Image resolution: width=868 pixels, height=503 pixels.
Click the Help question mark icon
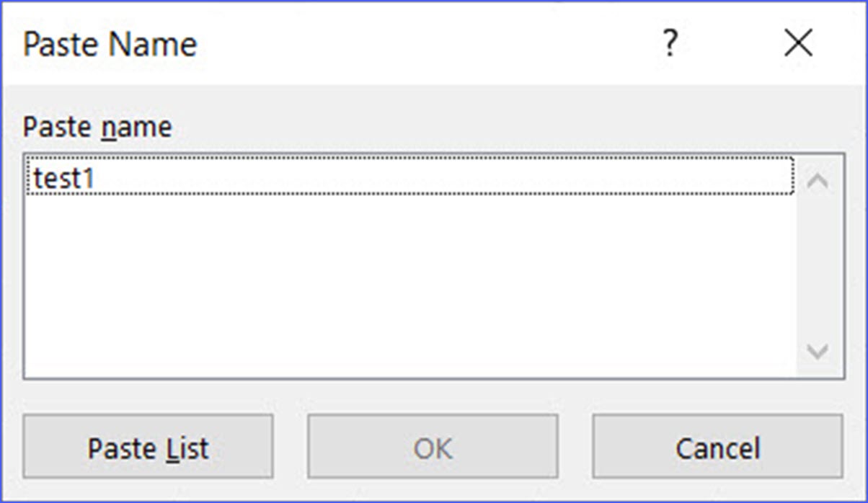point(670,43)
